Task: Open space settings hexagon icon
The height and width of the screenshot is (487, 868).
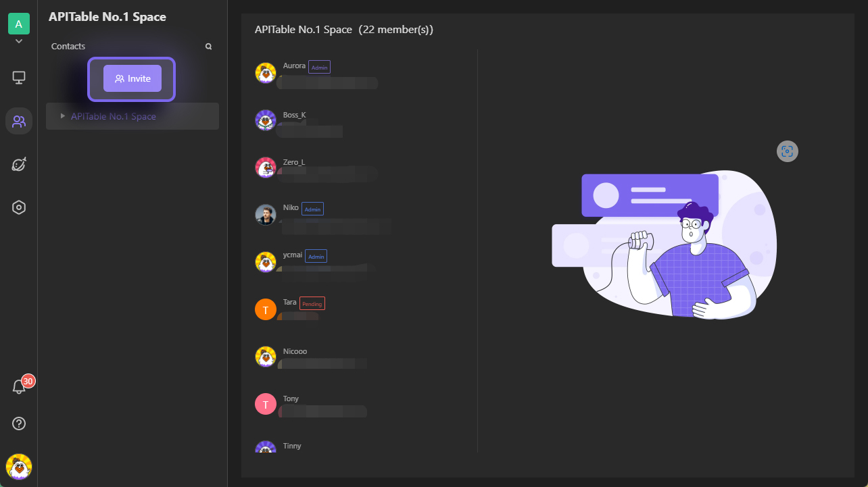Action: point(19,207)
